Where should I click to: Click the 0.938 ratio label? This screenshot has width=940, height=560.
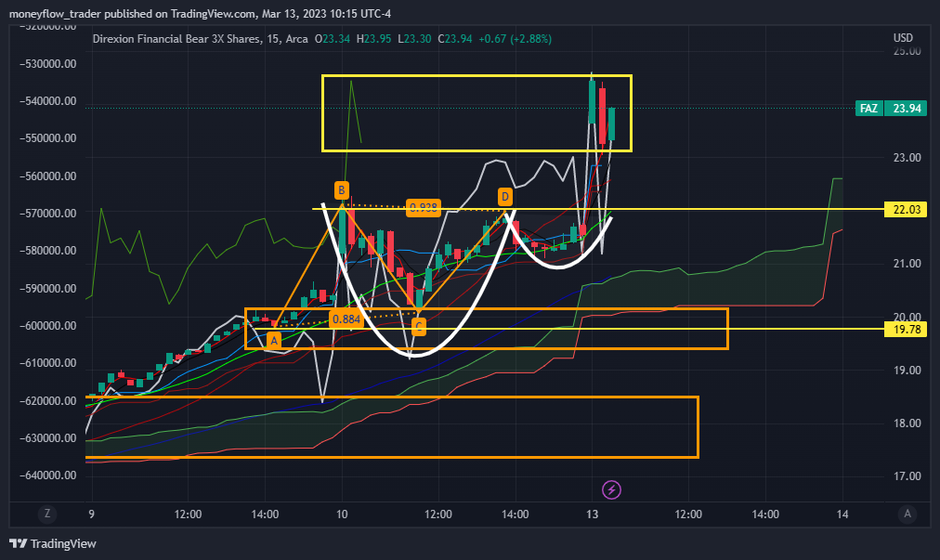424,207
